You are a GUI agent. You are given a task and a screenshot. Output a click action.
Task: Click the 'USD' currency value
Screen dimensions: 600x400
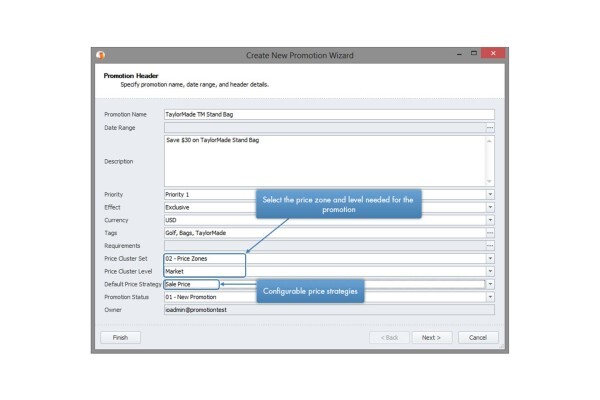(171, 220)
